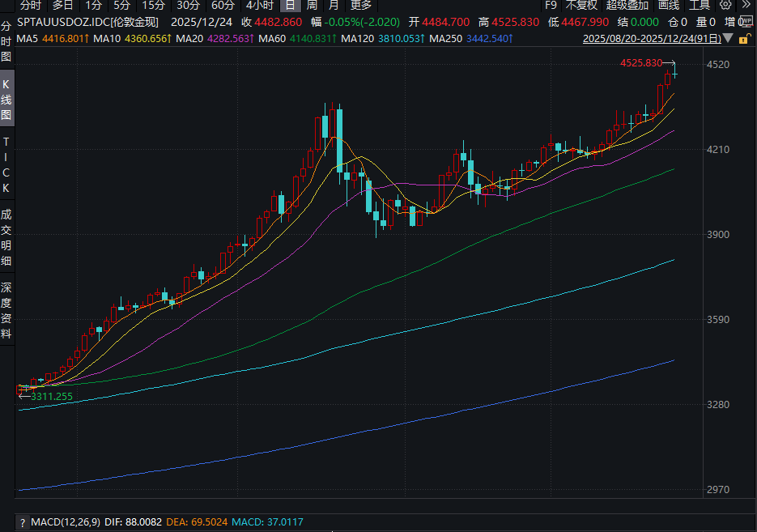Click the 超级叠加 overlay button
Image resolution: width=757 pixels, height=532 pixels.
tap(627, 5)
